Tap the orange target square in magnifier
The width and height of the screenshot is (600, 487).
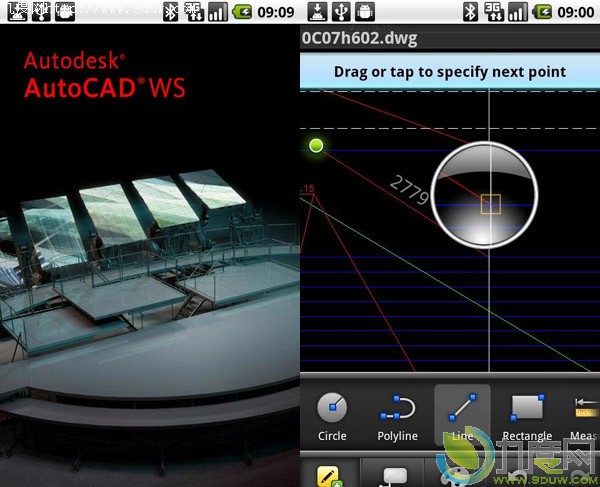coord(491,204)
